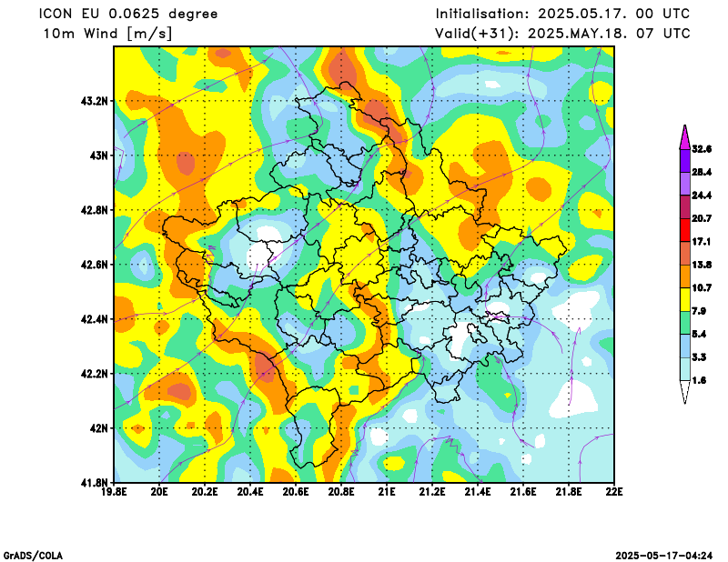Click the magenta top arrow of color scale
Viewport: 728px width, 562px height.
click(685, 137)
